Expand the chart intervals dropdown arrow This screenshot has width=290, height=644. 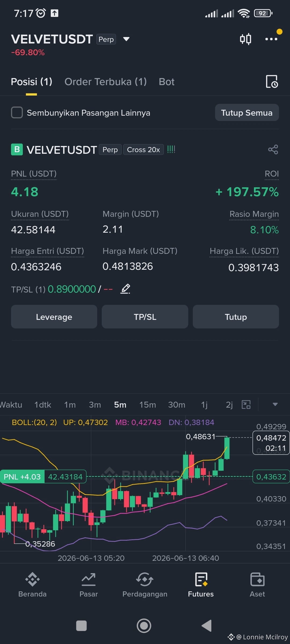[275, 404]
